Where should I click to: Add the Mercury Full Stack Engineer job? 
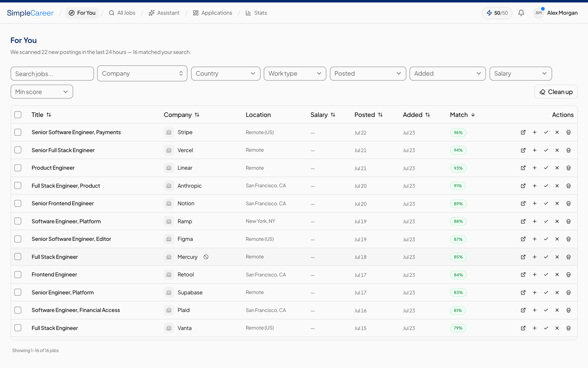coord(535,257)
